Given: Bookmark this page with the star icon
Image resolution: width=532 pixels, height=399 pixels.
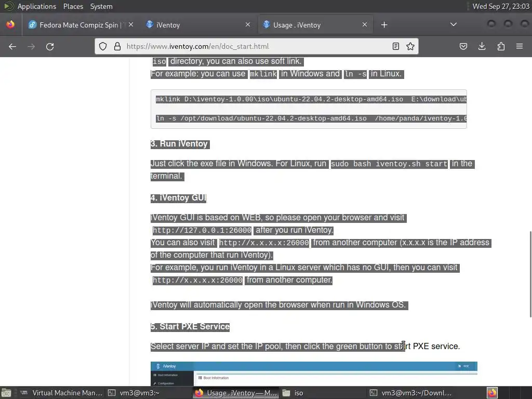Looking at the screenshot, I should [x=410, y=46].
